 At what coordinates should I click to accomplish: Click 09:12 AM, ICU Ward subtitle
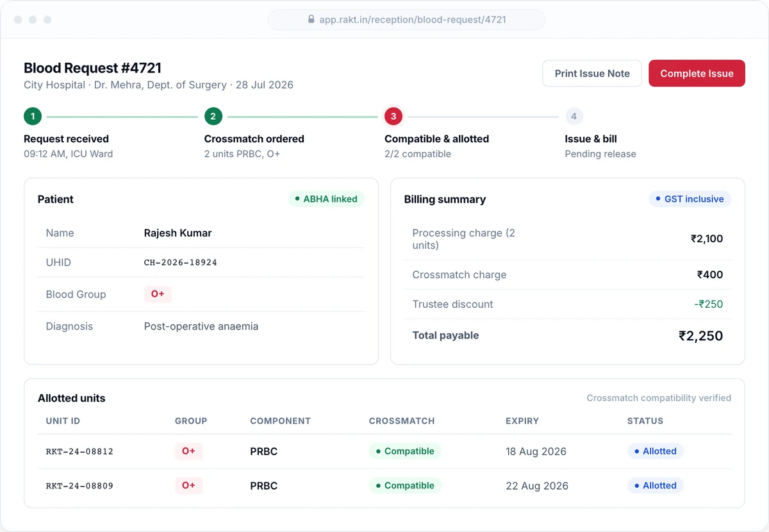point(69,154)
